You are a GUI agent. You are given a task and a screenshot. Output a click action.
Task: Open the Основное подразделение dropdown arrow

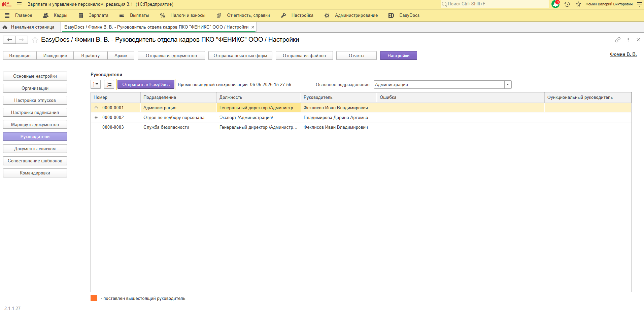point(508,85)
